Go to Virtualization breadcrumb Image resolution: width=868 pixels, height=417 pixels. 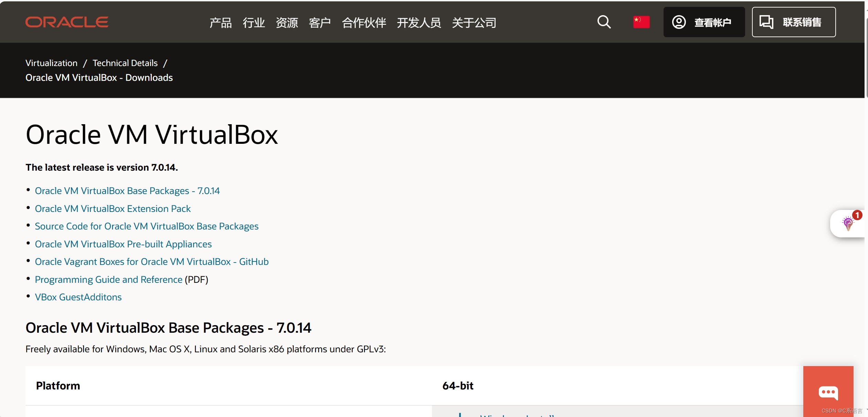click(x=51, y=63)
